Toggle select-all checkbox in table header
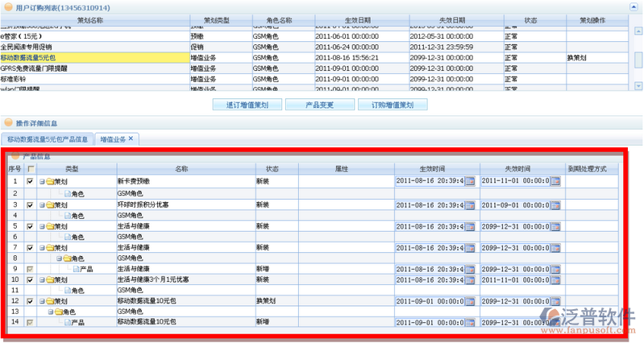The image size is (644, 343). click(x=31, y=169)
